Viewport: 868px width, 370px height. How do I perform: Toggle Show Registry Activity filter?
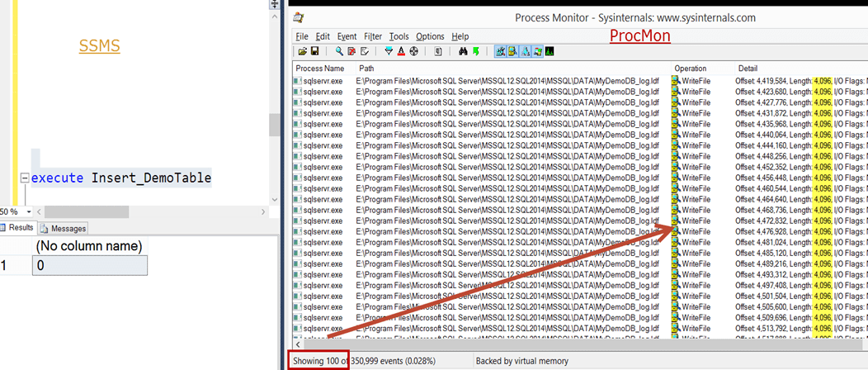pos(501,51)
